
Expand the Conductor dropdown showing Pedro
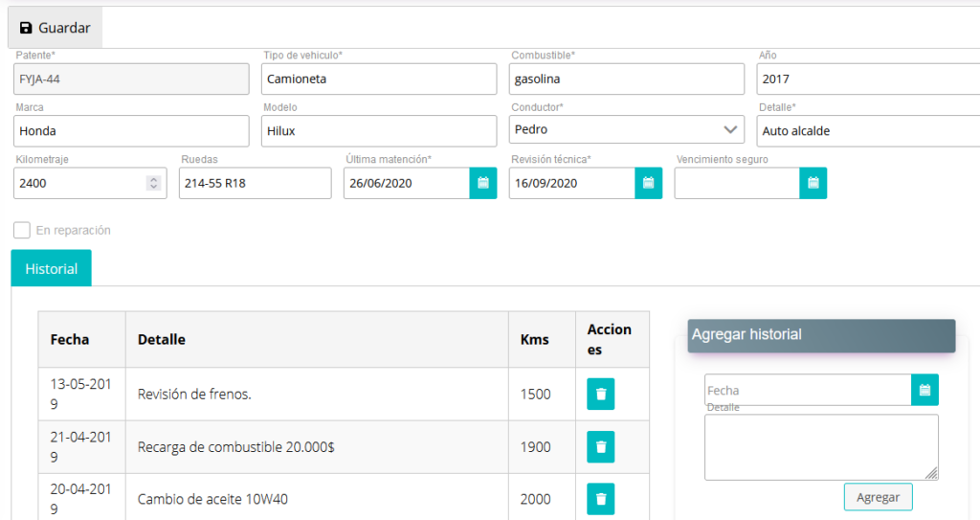pyautogui.click(x=626, y=130)
